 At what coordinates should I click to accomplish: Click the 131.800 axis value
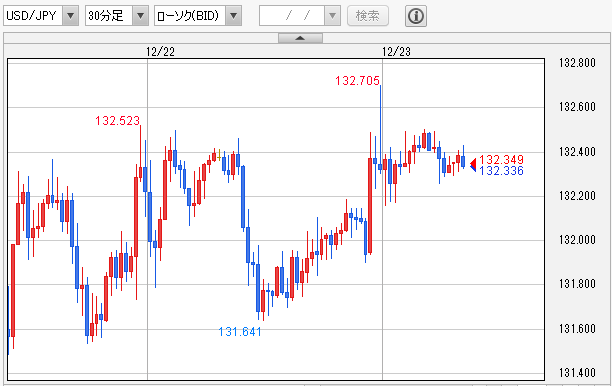coord(577,284)
